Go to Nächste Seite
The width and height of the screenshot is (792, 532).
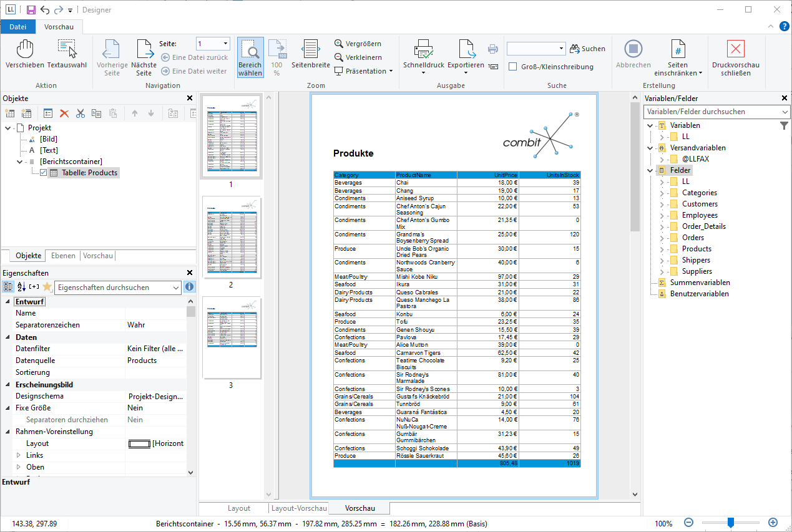coord(144,50)
